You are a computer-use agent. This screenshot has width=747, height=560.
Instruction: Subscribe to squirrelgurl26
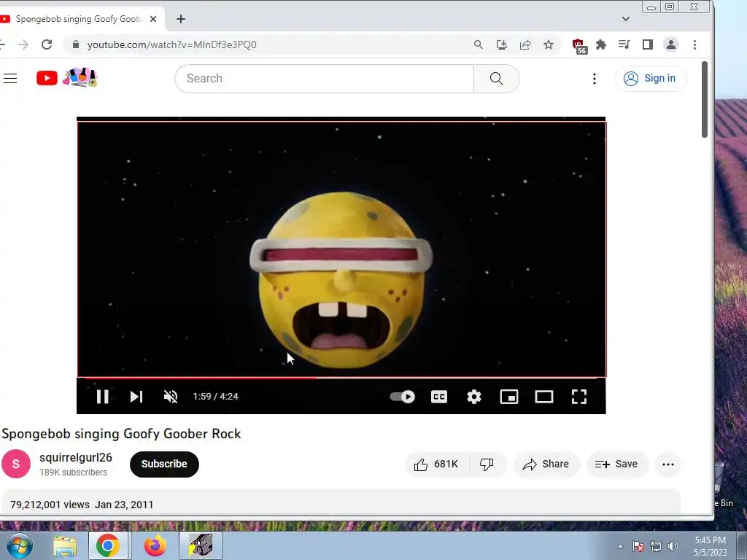(164, 464)
